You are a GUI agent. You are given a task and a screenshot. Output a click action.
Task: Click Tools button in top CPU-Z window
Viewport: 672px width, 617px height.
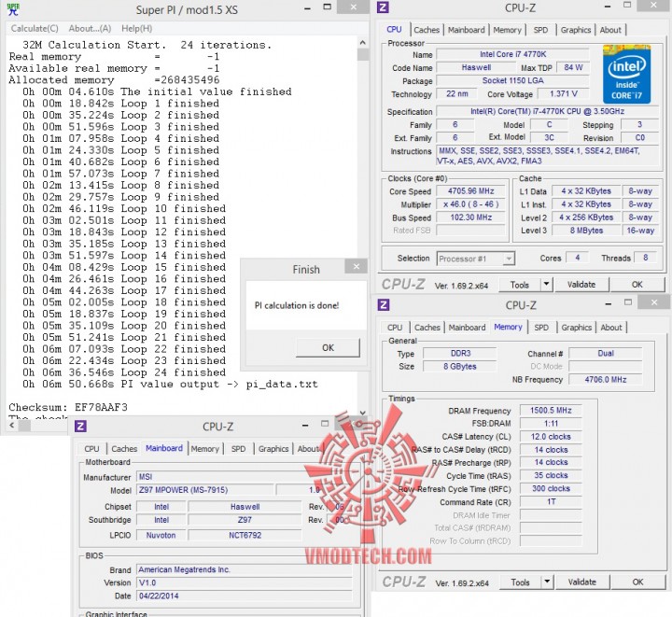click(520, 285)
